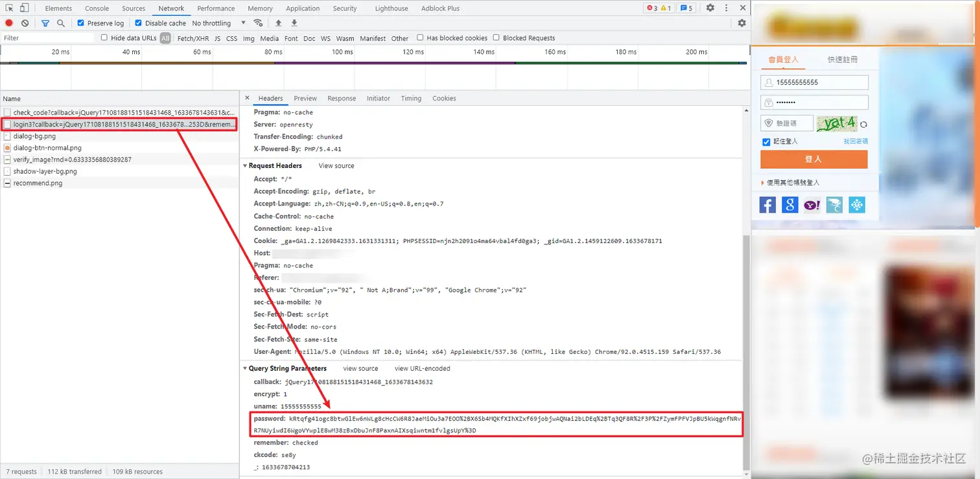
Task: Toggle the filter funnel icon
Action: click(45, 23)
